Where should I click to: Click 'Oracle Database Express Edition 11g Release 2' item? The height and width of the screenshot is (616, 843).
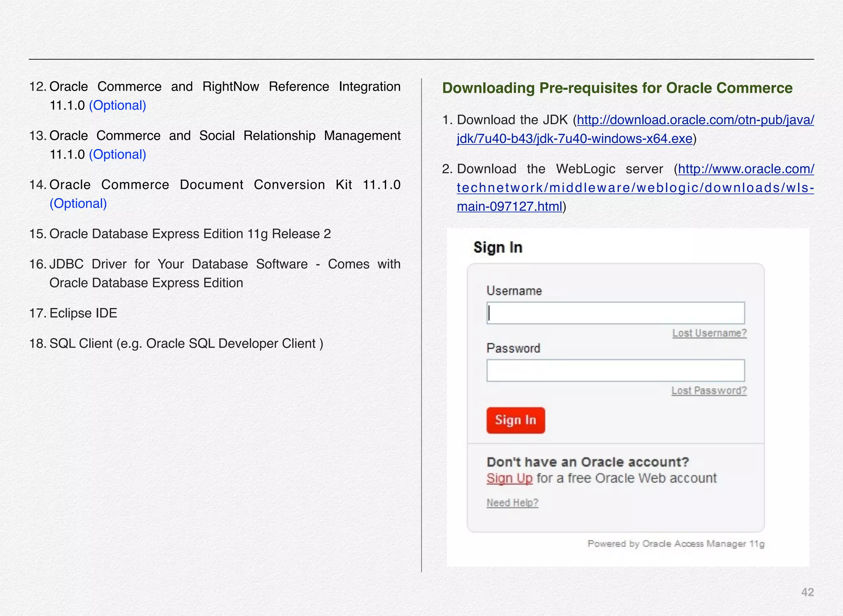click(190, 234)
